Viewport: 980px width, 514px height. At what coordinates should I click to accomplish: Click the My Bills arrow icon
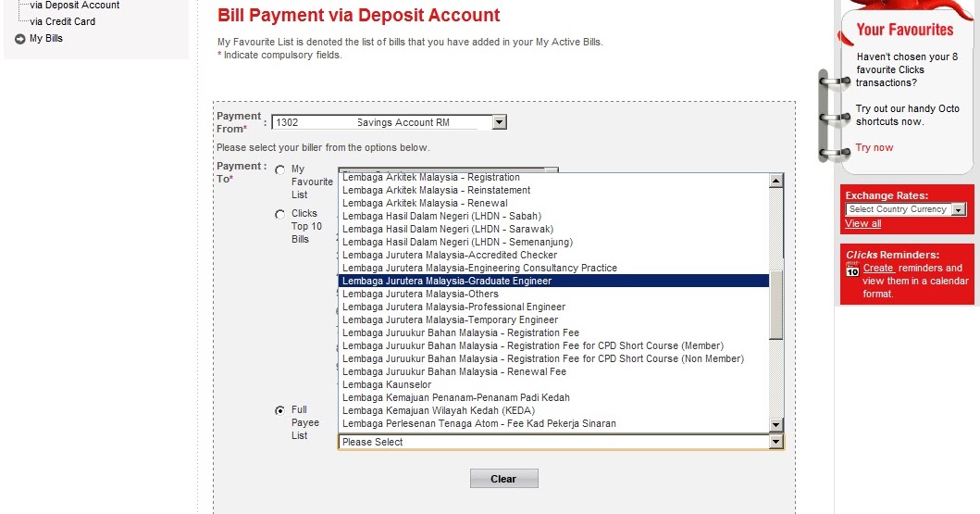[20, 39]
